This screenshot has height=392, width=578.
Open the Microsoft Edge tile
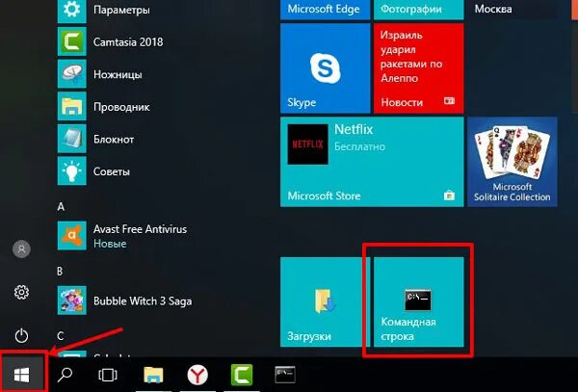pyautogui.click(x=326, y=10)
